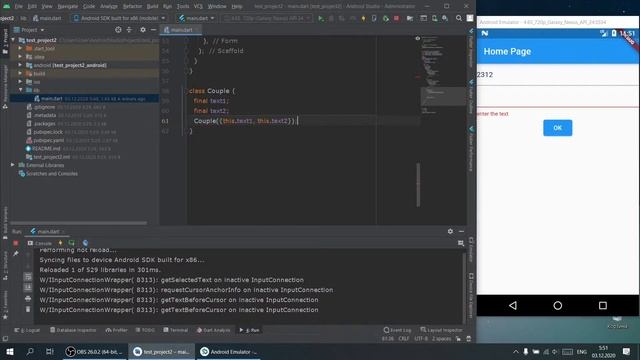Image resolution: width=640 pixels, height=360 pixels.
Task: Open the Dart Analysis tool window button
Action: (x=213, y=330)
